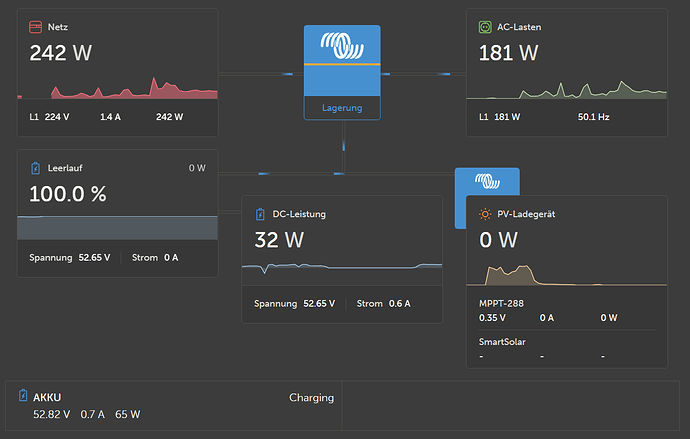This screenshot has height=439, width=690.
Task: Click the battery 100.0 % state of charge
Action: pos(68,194)
